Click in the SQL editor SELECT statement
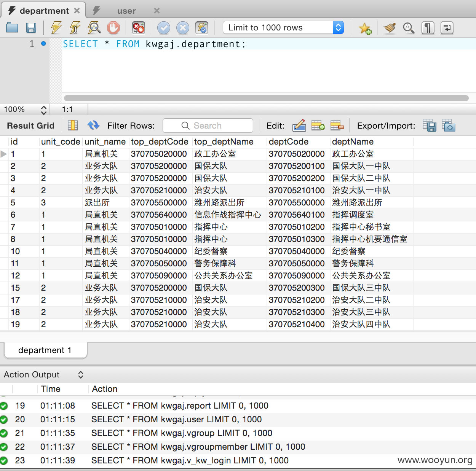The height and width of the screenshot is (471, 476). (154, 44)
